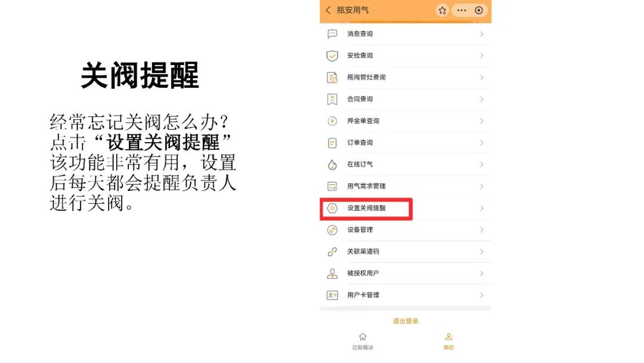Tap the 消息查询 chat bubble icon
Viewport: 644px width, 363px height.
[x=332, y=33]
